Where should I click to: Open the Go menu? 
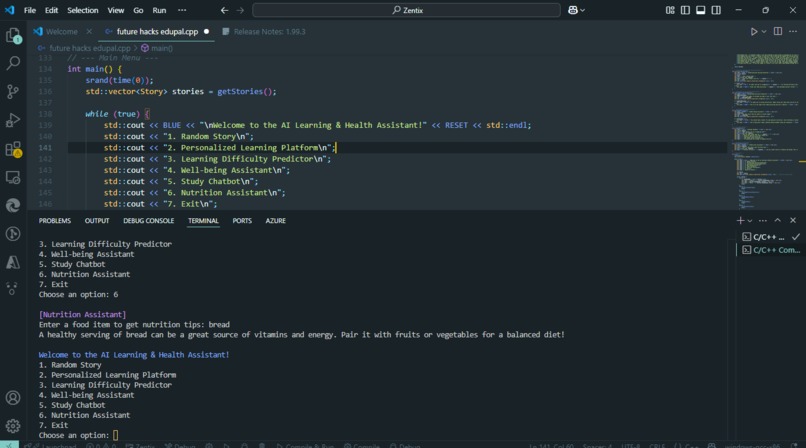138,10
